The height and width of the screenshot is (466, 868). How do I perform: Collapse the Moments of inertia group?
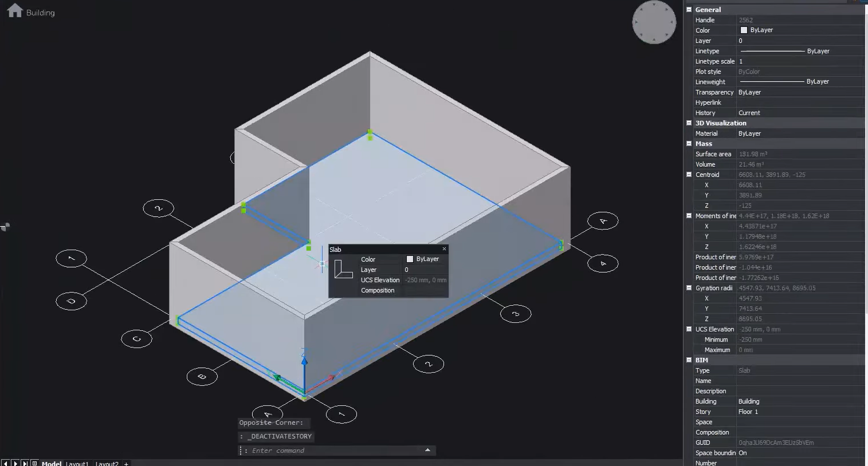tap(688, 216)
